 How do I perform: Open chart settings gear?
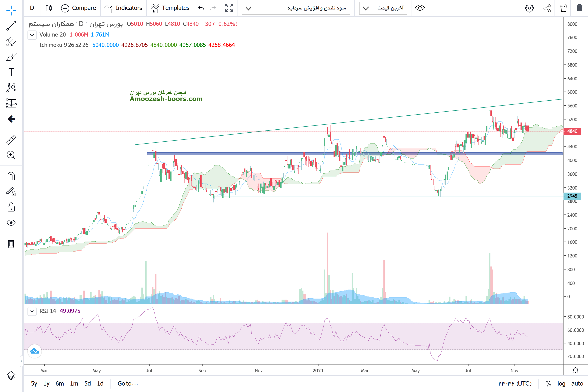[529, 8]
